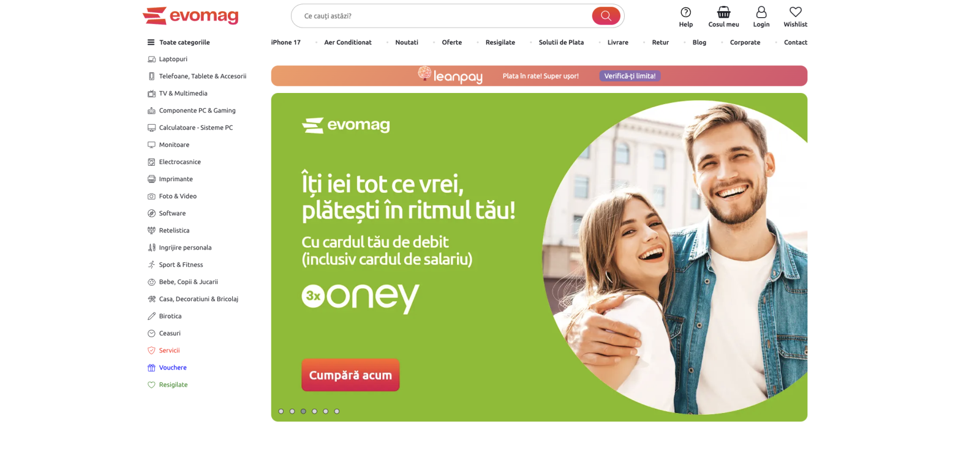Viewport: 980px width, 473px height.
Task: Click the Login user icon
Action: tap(761, 12)
